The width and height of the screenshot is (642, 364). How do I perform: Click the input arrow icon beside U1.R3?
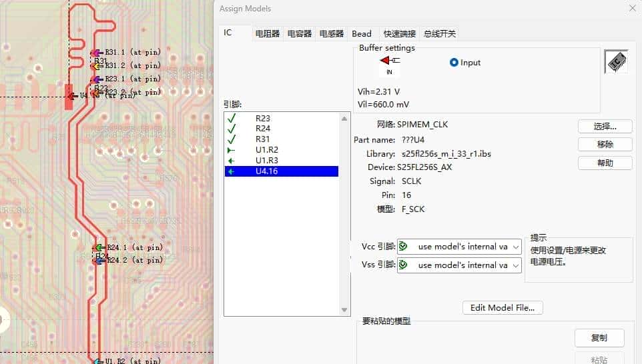pyautogui.click(x=232, y=161)
